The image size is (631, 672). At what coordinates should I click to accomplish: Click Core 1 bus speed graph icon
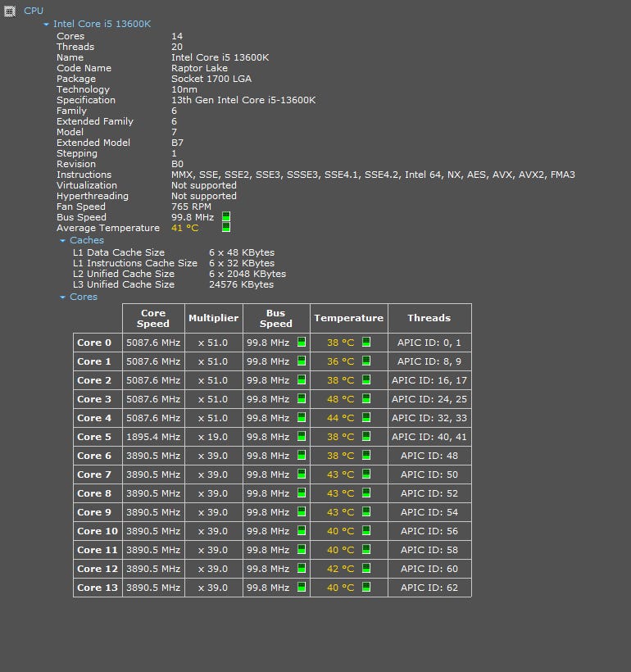[302, 361]
